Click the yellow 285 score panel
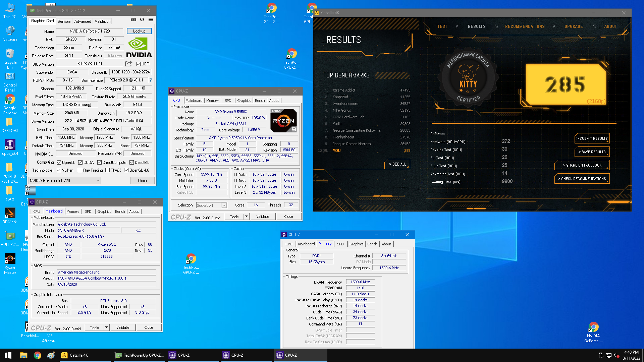The height and width of the screenshot is (362, 644). point(566,84)
